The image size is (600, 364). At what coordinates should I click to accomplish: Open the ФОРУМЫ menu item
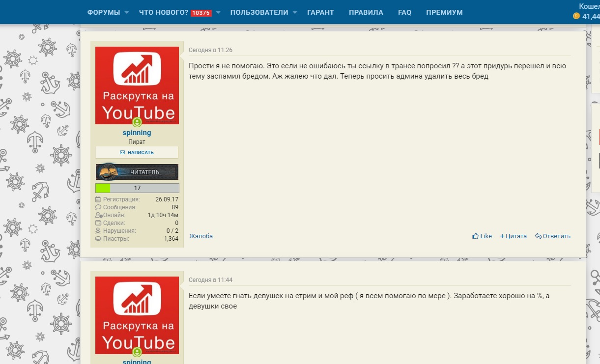104,12
